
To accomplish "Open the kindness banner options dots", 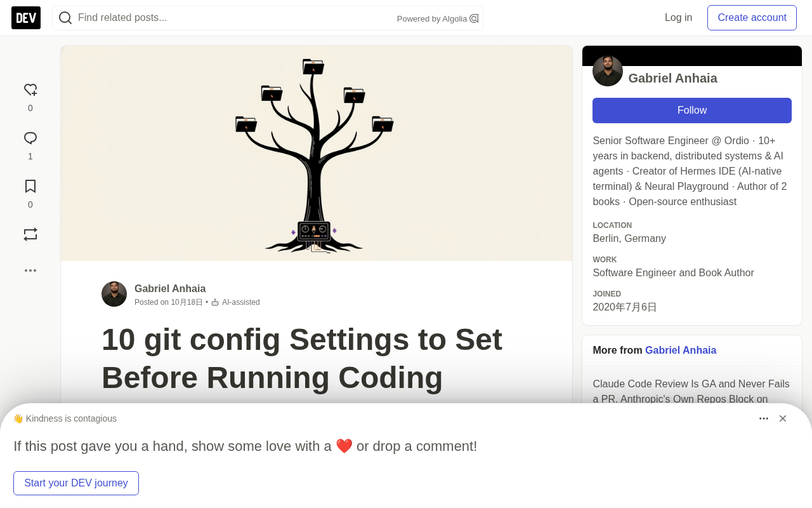I will 764,418.
